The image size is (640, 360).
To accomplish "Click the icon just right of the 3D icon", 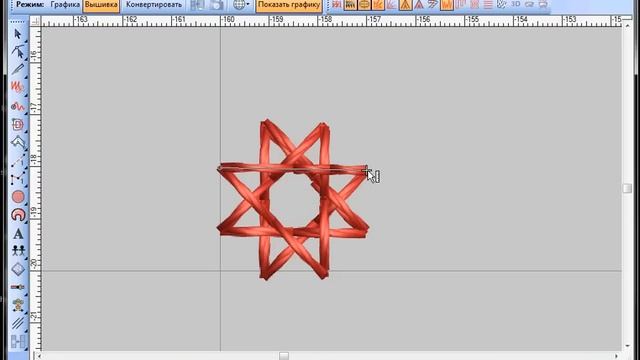I will (529, 4).
